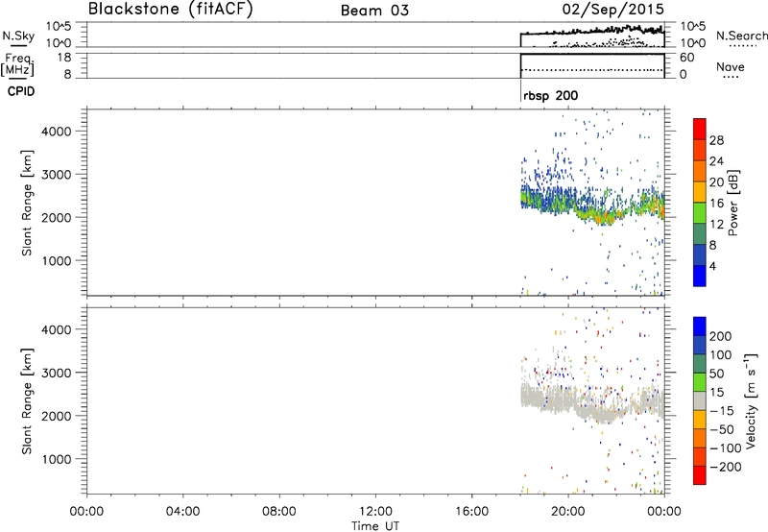Click the red top segment of Power colorbar

click(700, 129)
